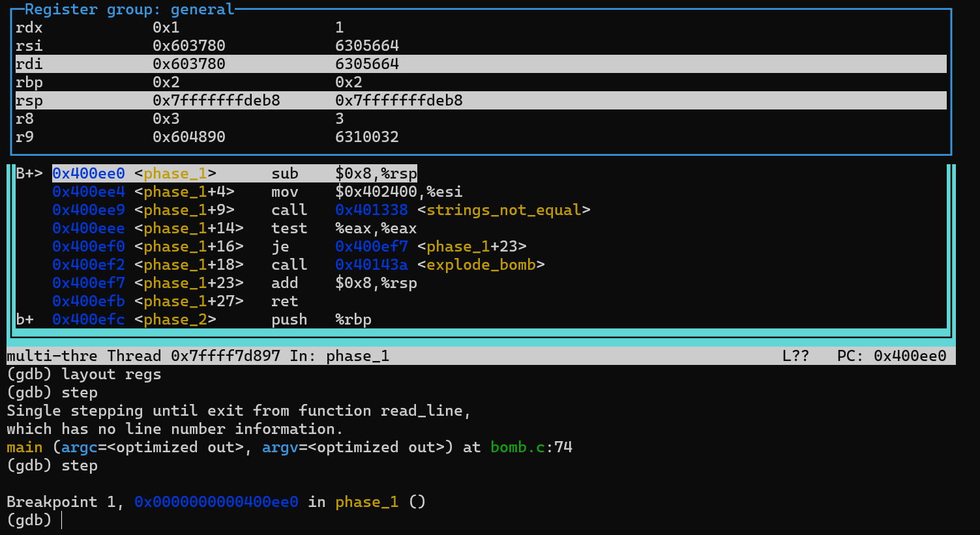980x535 pixels.
Task: Click the 'Register group: general' title
Action: (x=129, y=9)
